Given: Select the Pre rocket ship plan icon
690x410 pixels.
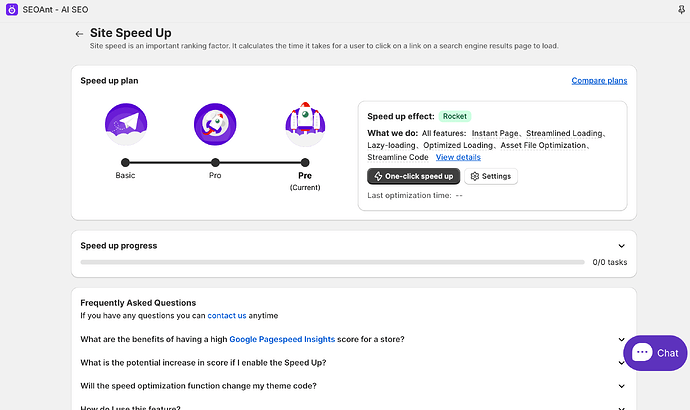Looking at the screenshot, I should point(305,124).
